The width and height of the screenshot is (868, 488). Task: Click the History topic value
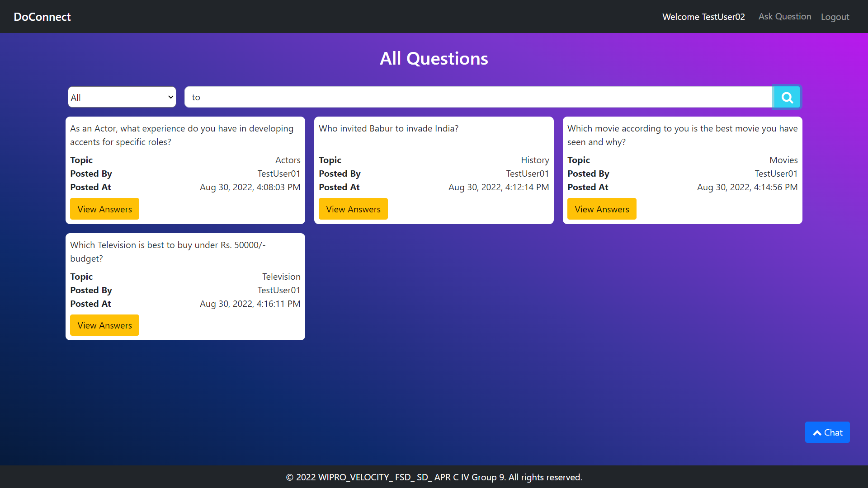(534, 160)
